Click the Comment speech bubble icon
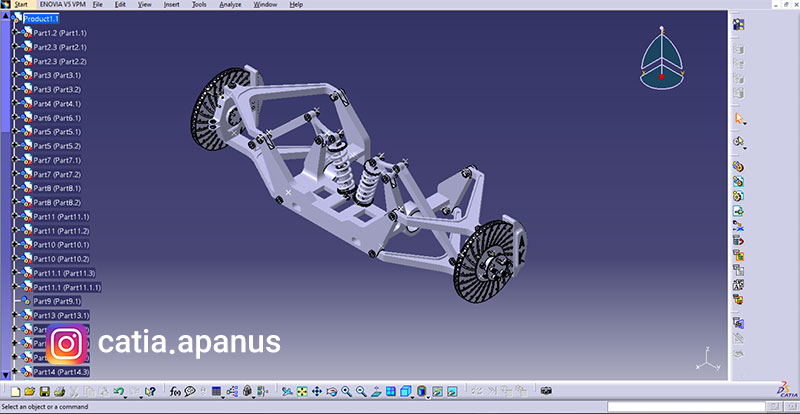Screen dimensions: 800x414 point(190,392)
